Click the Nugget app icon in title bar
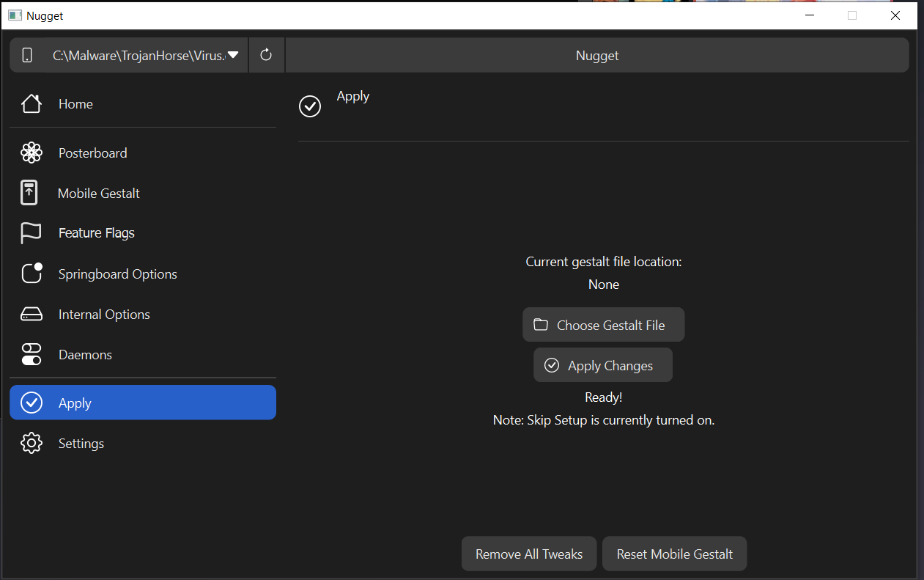Image resolution: width=924 pixels, height=580 pixels. 15,15
